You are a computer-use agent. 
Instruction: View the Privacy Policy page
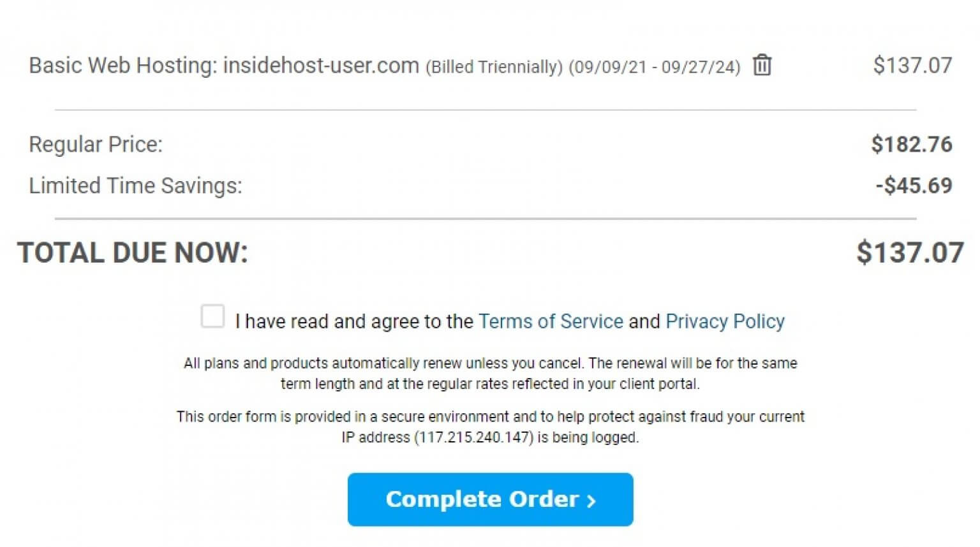pyautogui.click(x=725, y=321)
